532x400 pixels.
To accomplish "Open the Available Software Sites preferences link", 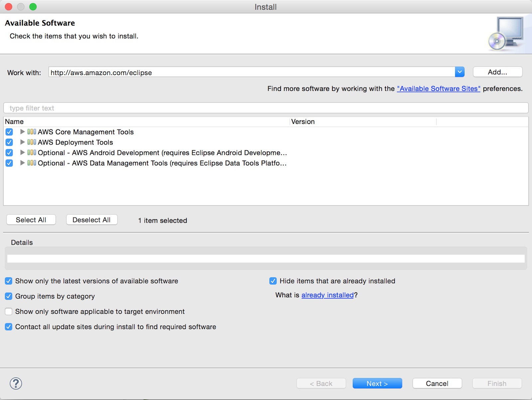I will click(438, 89).
